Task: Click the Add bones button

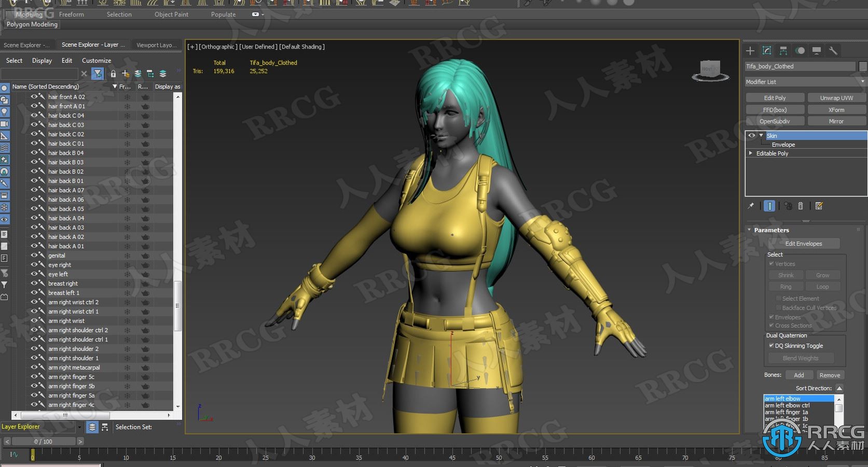Action: pos(799,375)
